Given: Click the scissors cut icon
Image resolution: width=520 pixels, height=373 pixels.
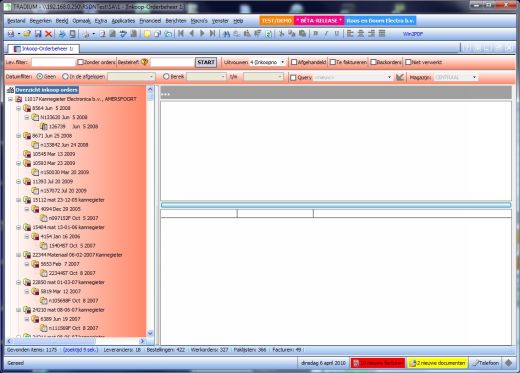Looking at the screenshot, I should [282, 34].
